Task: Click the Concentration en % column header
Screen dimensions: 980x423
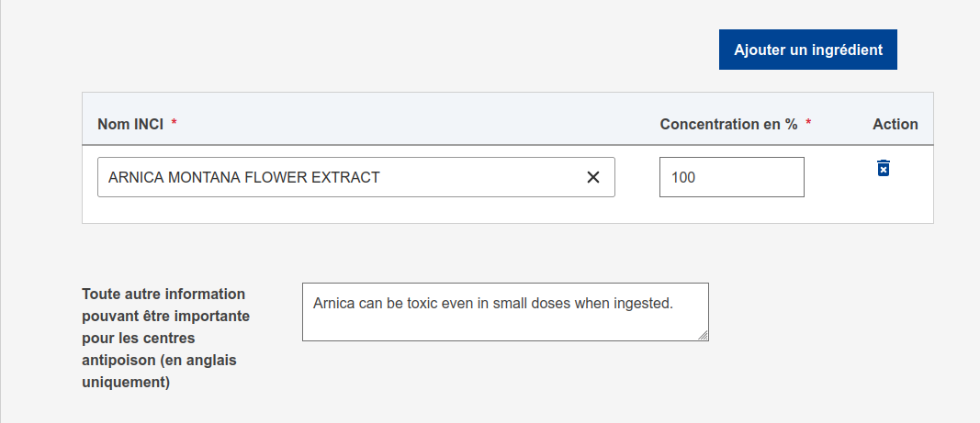Action: click(x=728, y=124)
